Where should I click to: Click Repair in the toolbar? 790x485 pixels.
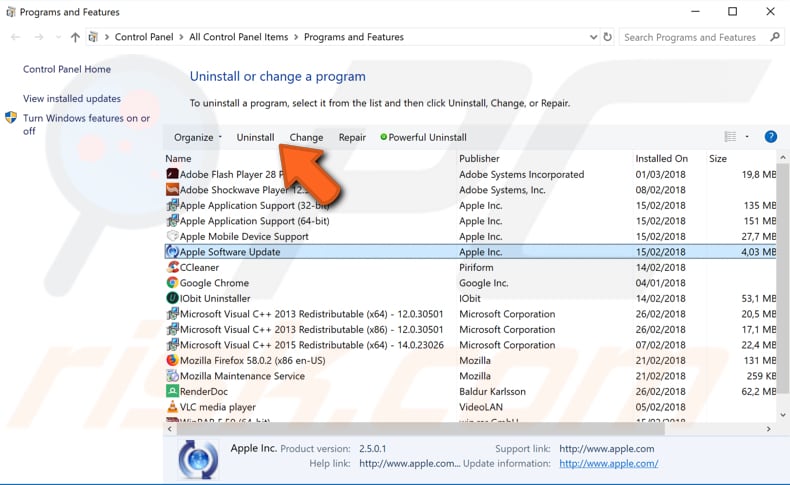point(352,137)
